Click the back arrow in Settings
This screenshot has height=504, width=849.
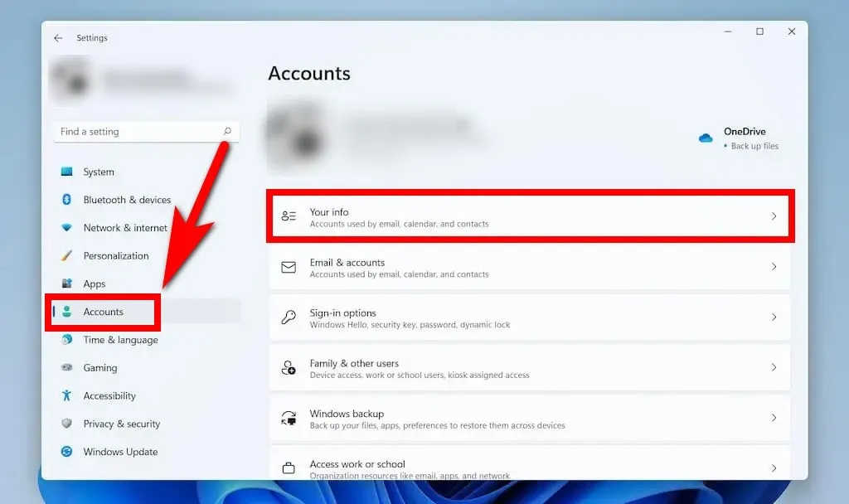pos(58,37)
